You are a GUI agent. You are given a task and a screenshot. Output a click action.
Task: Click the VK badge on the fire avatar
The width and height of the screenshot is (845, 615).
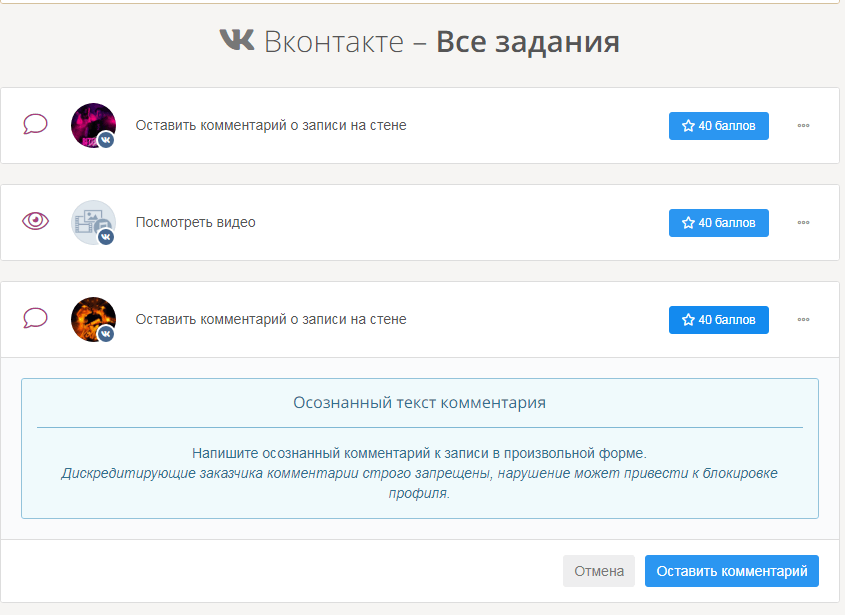coord(105,334)
